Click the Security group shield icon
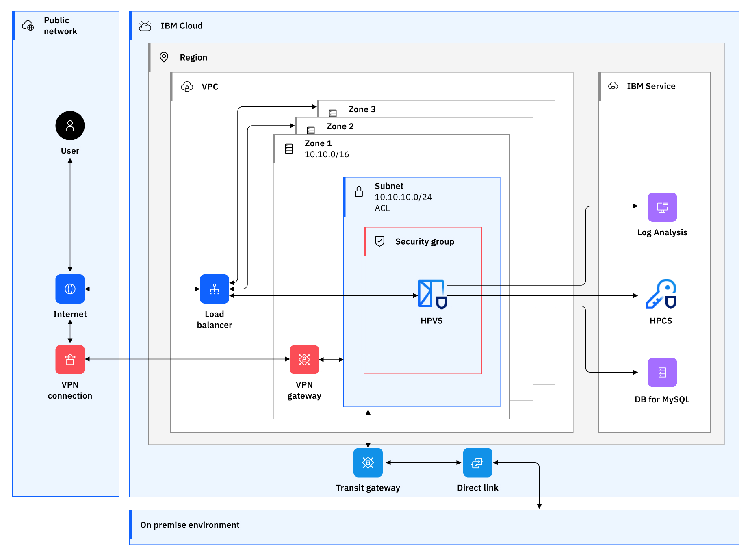Image resolution: width=750 pixels, height=560 pixels. pos(379,241)
